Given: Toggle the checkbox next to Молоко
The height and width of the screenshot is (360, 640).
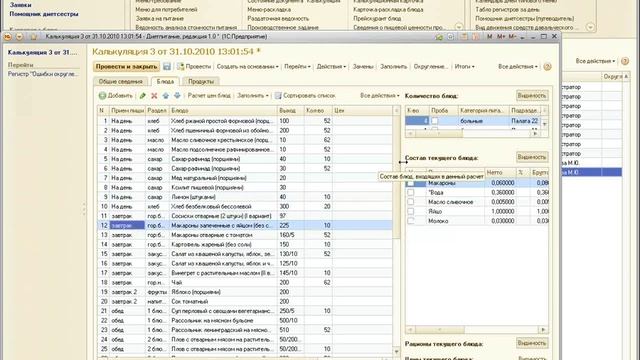Looking at the screenshot, I should point(411,221).
